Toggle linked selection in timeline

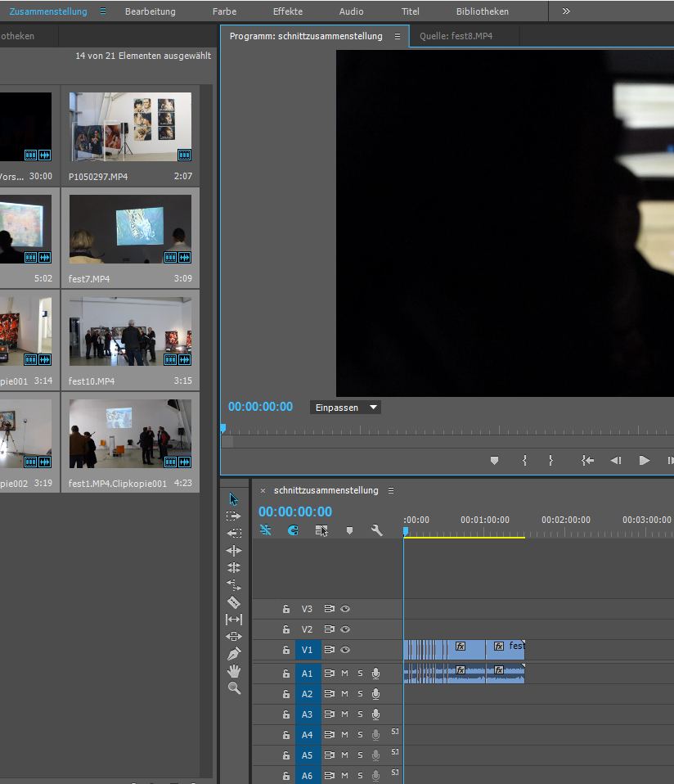point(321,530)
